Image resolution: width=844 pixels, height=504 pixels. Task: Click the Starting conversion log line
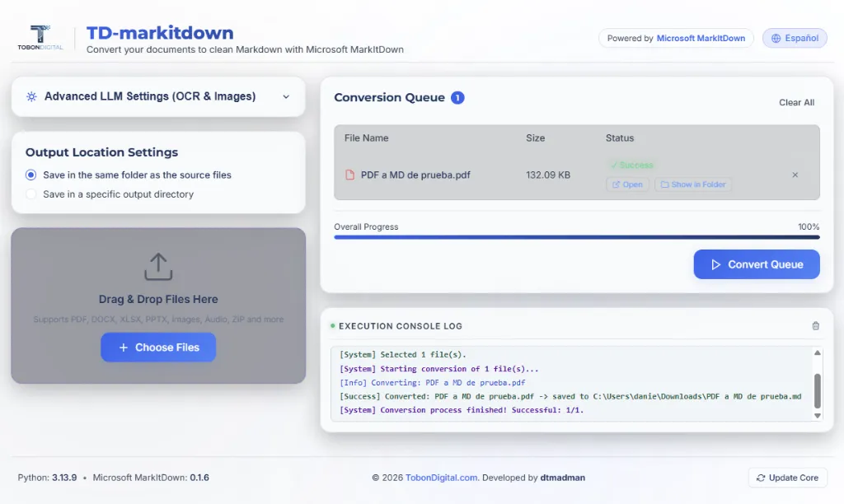point(438,369)
